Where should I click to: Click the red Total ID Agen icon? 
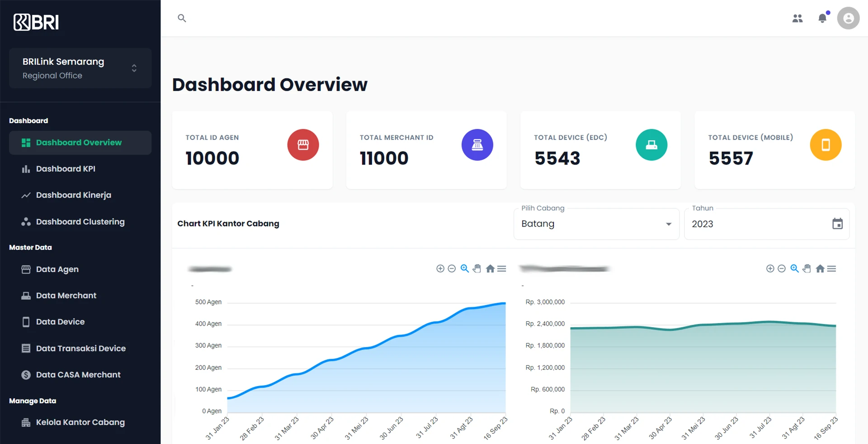(303, 145)
